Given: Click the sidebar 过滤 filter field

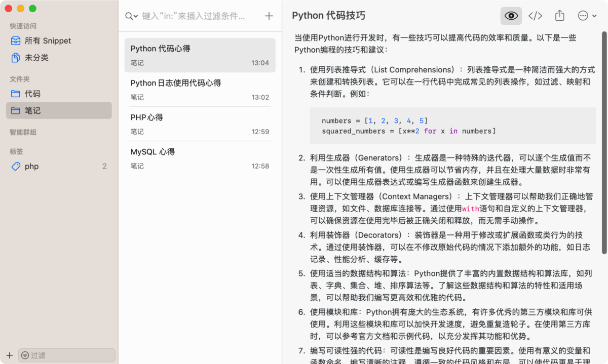Looking at the screenshot, I should (66, 355).
